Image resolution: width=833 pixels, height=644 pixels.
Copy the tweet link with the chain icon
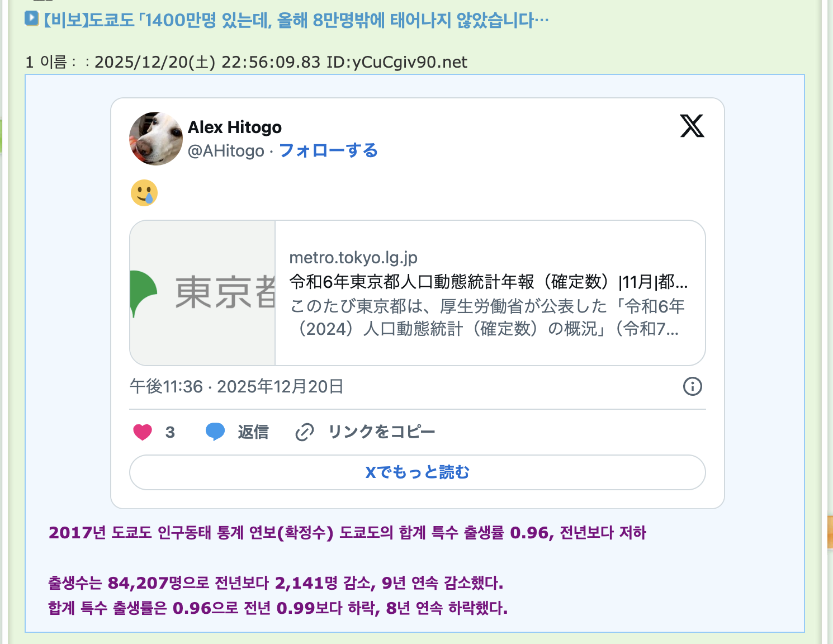(305, 432)
